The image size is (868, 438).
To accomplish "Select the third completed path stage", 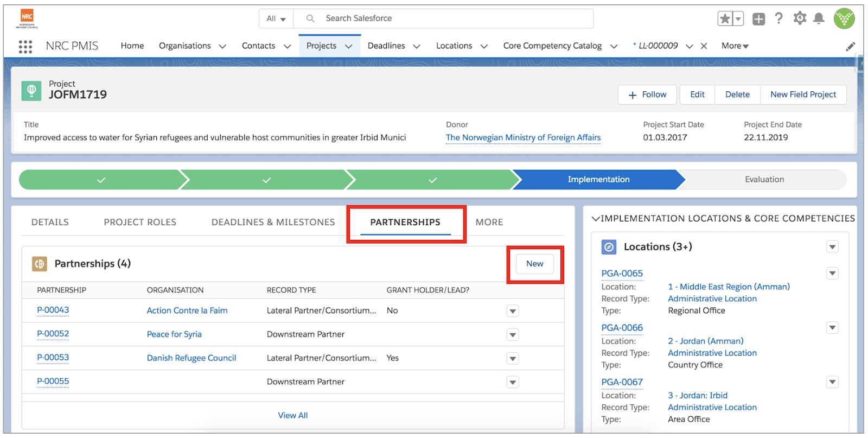I will click(x=433, y=180).
